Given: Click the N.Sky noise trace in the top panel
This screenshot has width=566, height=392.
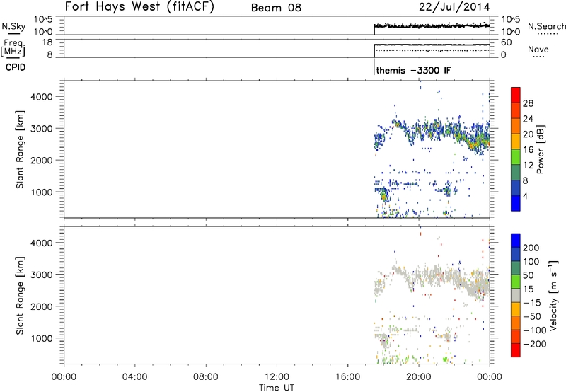Looking at the screenshot, I should [432, 25].
